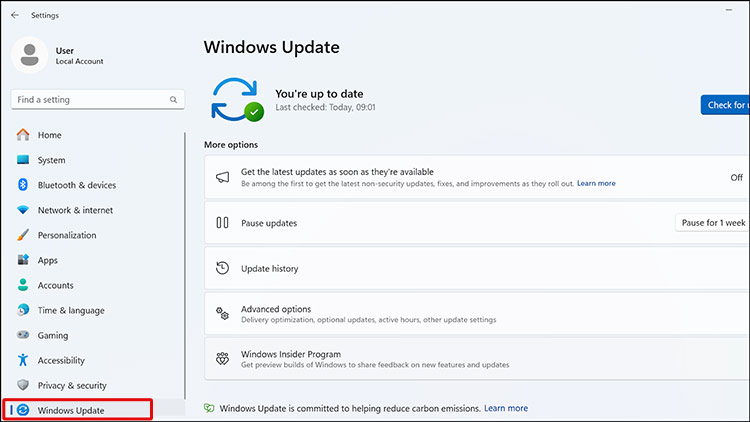The width and height of the screenshot is (750, 422).
Task: Click the Privacy & security shield icon
Action: click(x=23, y=385)
